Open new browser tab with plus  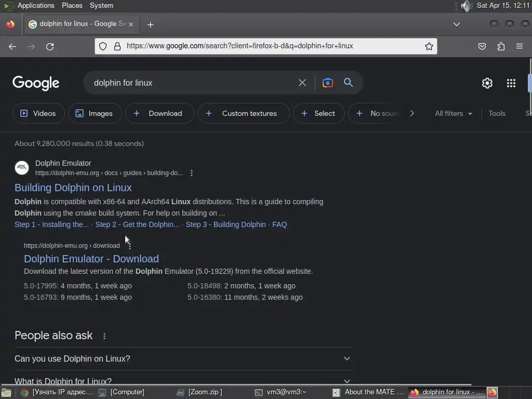pyautogui.click(x=150, y=25)
